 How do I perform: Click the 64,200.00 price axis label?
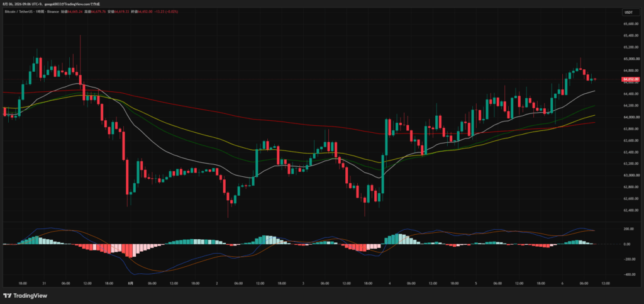pos(630,106)
